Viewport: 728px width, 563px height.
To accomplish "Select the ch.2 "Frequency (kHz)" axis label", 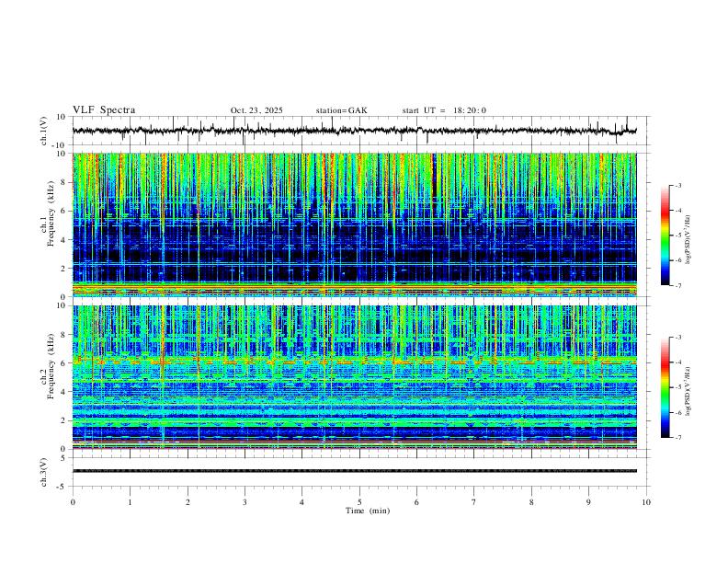I will [x=51, y=366].
